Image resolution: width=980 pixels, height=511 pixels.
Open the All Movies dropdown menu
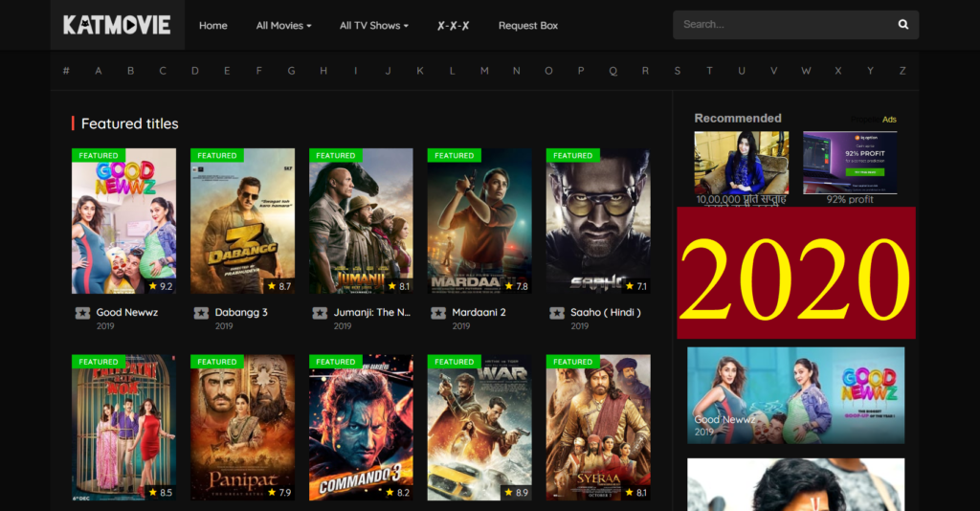tap(283, 26)
